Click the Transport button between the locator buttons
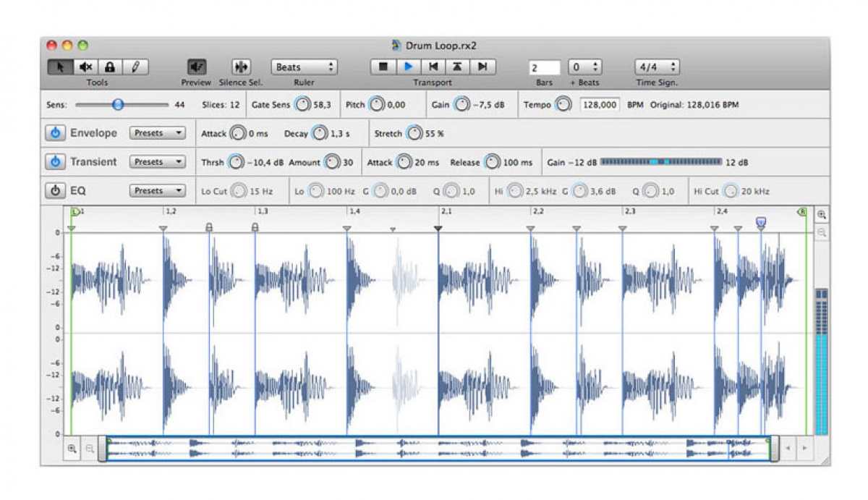Screen dimensions: 868x500 457,67
